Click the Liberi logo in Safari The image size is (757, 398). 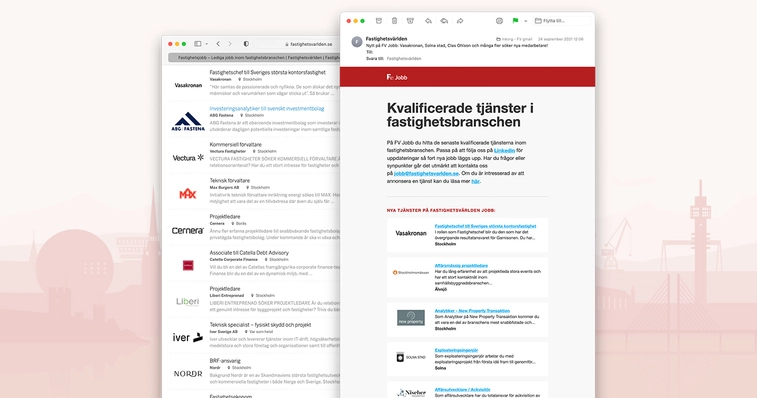pos(188,302)
